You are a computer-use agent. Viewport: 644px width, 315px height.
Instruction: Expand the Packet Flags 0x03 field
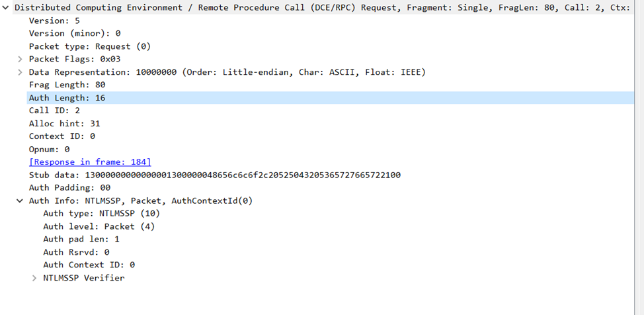tap(20, 59)
